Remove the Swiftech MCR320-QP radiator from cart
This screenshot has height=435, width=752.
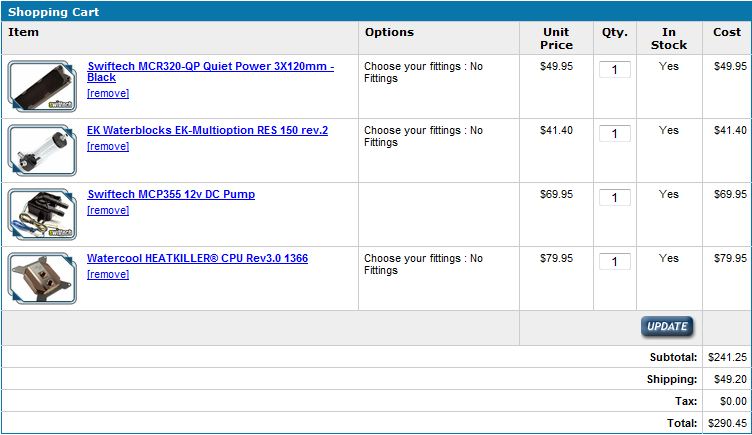tap(108, 94)
